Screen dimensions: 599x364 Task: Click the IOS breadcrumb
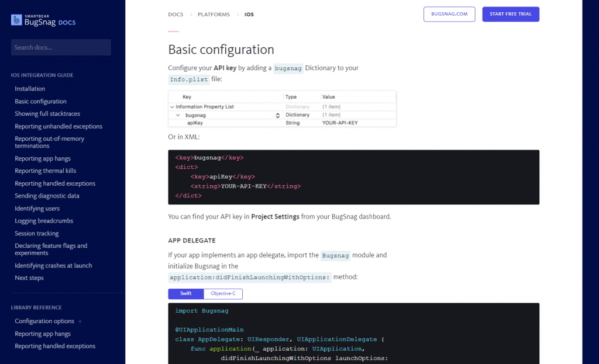[249, 15]
